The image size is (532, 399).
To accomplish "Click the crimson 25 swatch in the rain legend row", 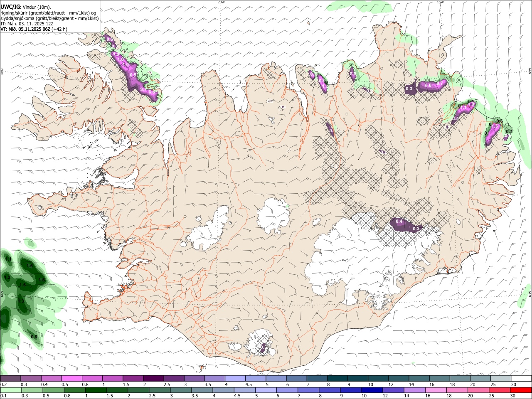I will click(x=499, y=390).
